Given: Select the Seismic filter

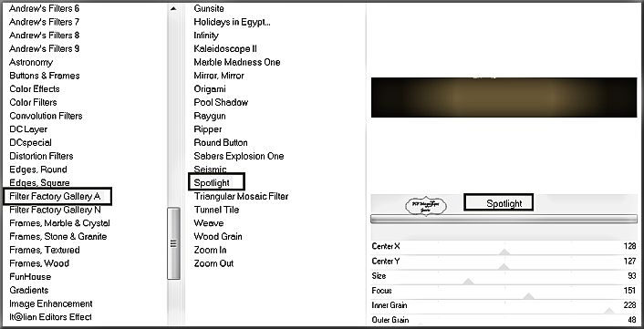Looking at the screenshot, I should tap(211, 170).
